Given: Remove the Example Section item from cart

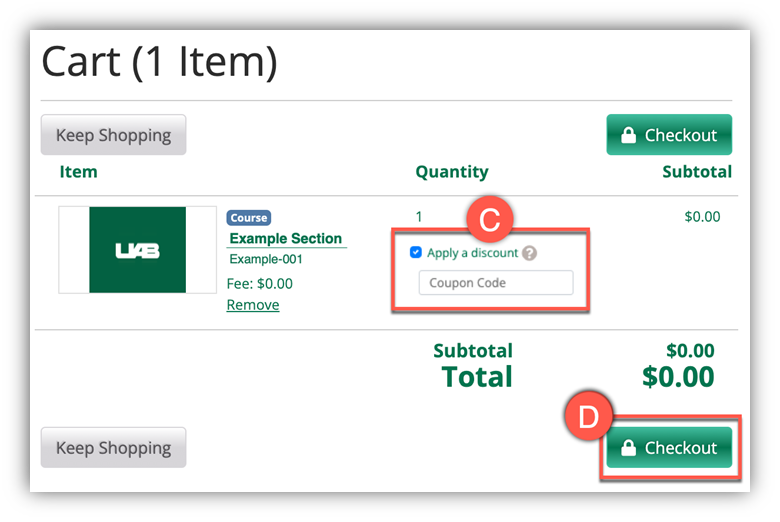Looking at the screenshot, I should 253,305.
